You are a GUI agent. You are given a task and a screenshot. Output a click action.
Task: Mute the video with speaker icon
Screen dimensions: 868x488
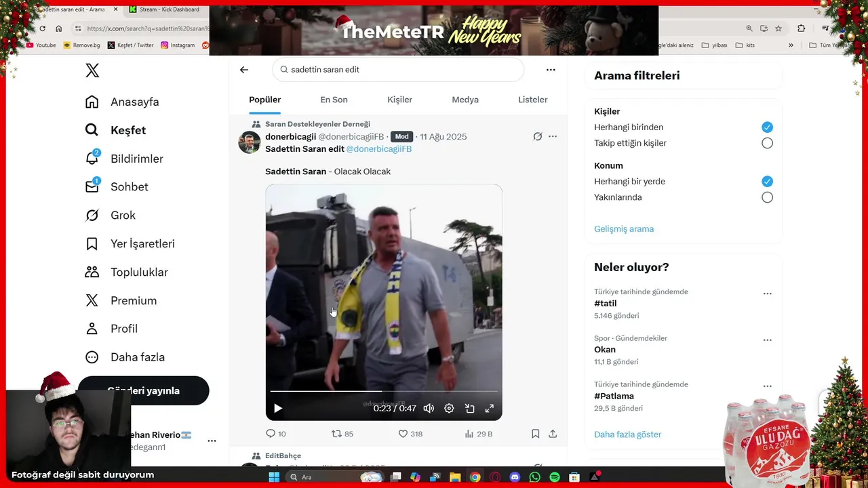[x=429, y=408]
